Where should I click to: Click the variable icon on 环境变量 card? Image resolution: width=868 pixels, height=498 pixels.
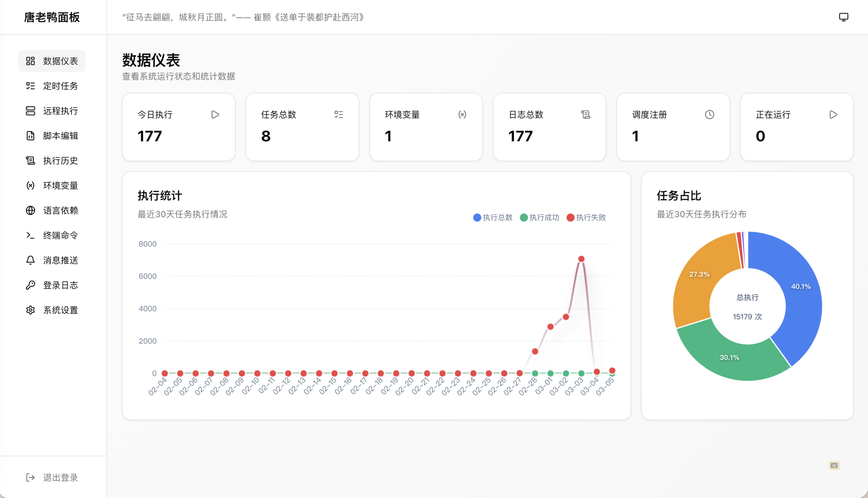coord(462,115)
